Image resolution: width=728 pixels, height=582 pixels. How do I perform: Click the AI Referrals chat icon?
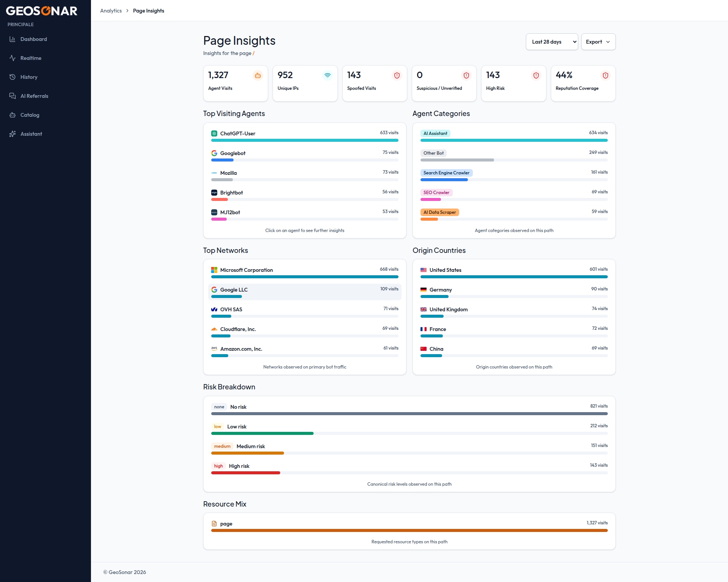tap(13, 96)
